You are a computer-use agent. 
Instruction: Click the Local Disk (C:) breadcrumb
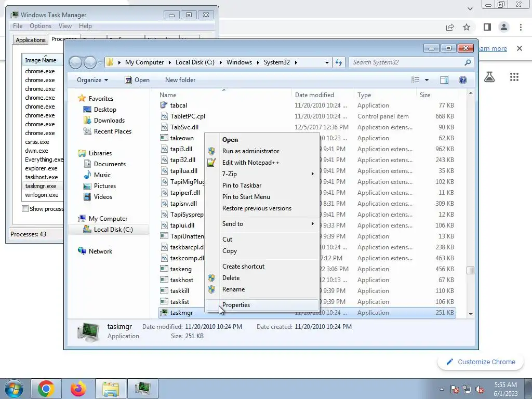click(195, 62)
